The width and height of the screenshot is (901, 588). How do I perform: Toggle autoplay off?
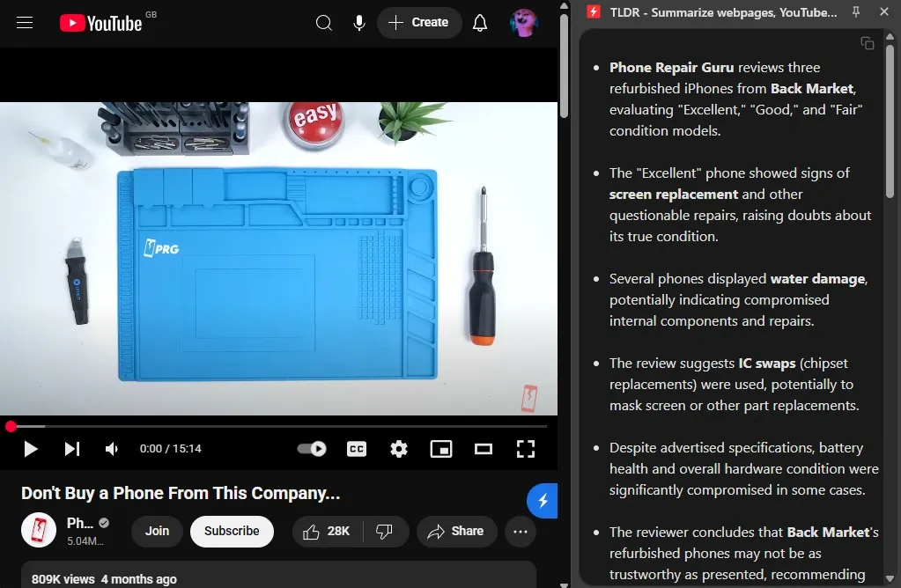tap(311, 449)
